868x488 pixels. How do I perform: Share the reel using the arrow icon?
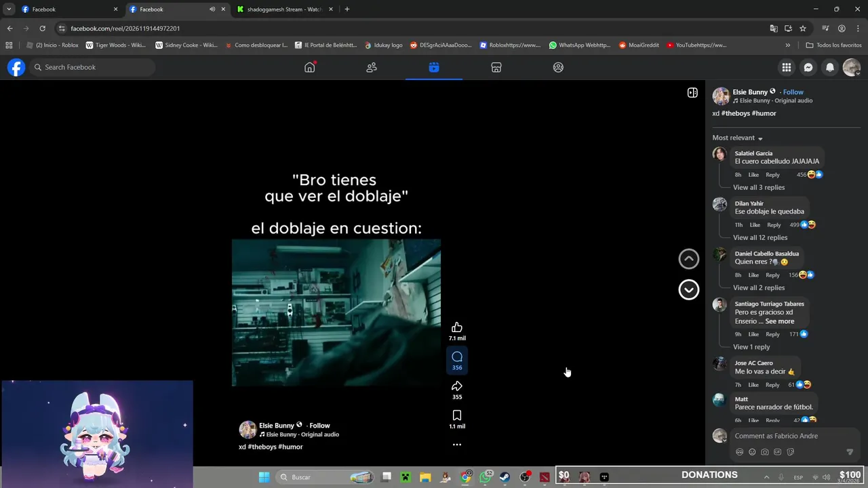point(457,386)
